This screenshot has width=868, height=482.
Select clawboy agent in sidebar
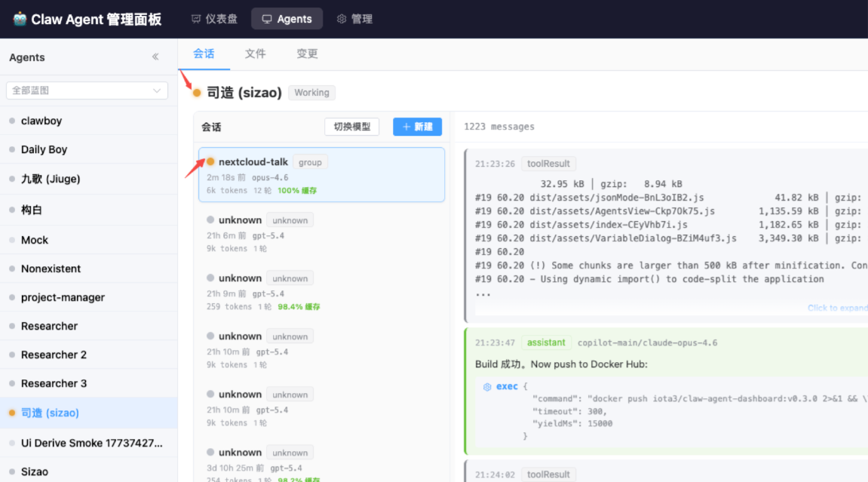click(x=88, y=121)
